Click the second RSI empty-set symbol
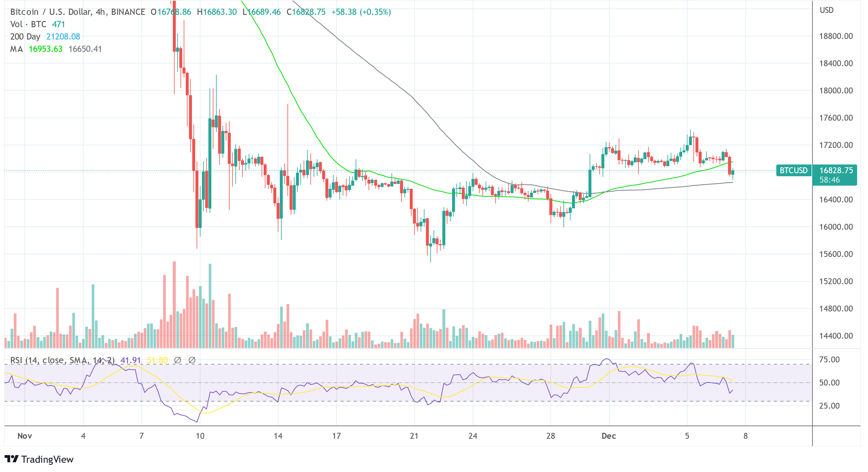This screenshot has width=868, height=472. (192, 360)
